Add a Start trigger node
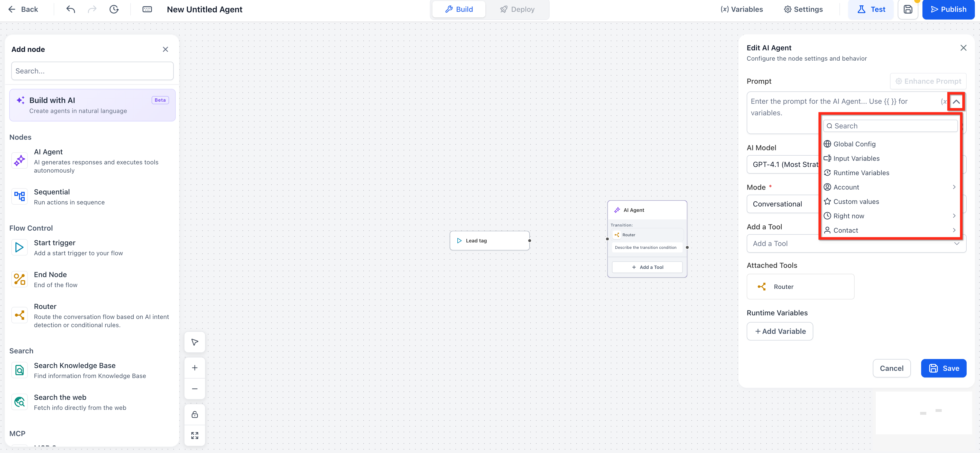Image resolution: width=980 pixels, height=453 pixels. pyautogui.click(x=92, y=248)
